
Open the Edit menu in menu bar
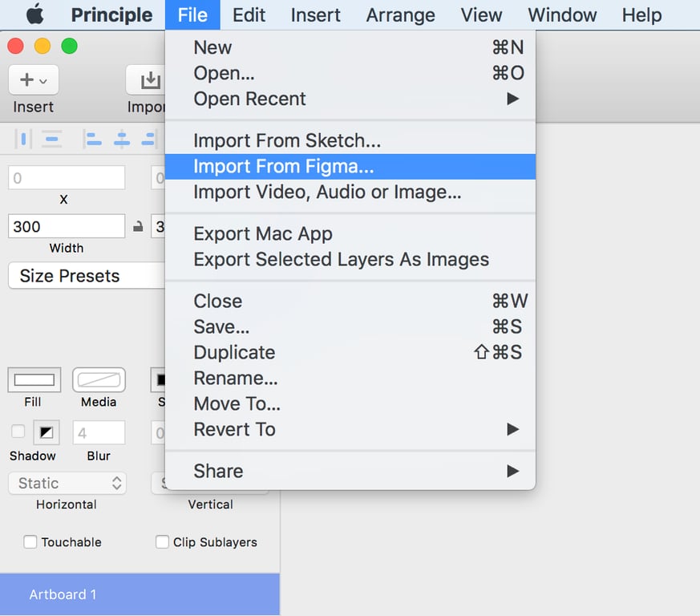click(249, 14)
